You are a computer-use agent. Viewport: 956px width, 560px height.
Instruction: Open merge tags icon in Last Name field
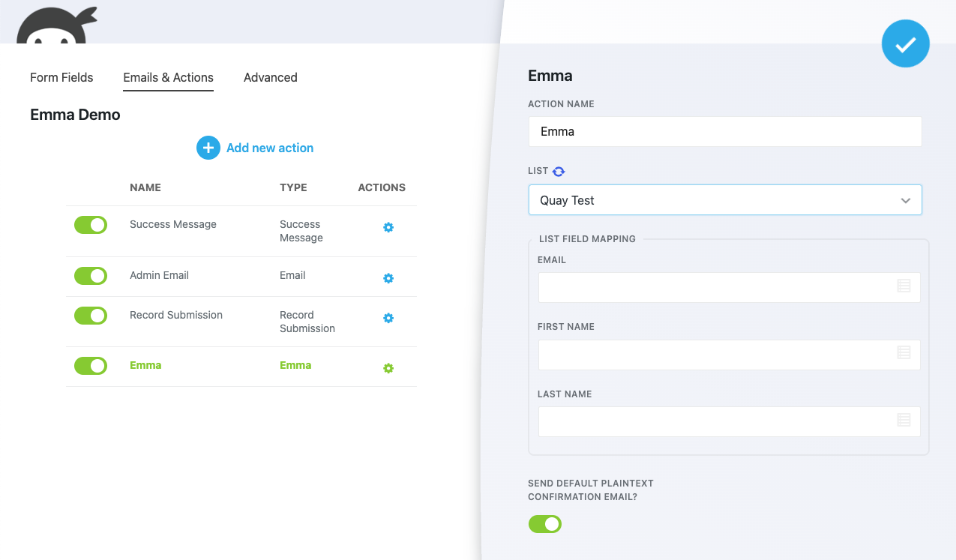point(904,420)
